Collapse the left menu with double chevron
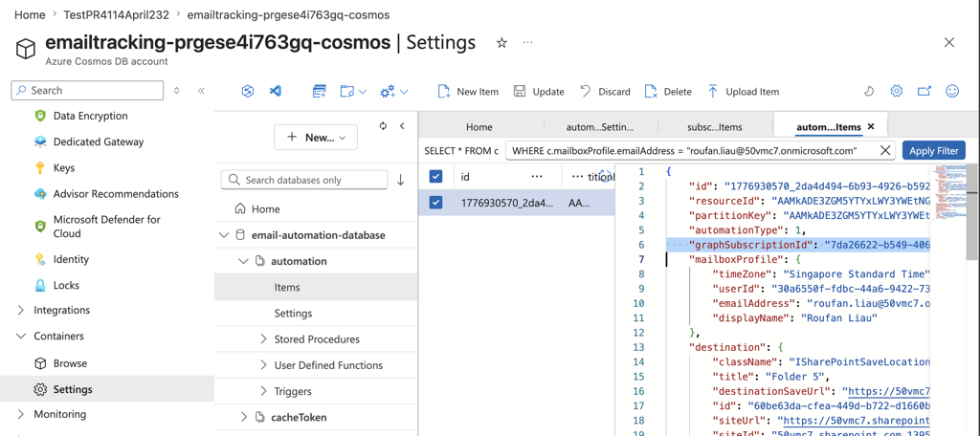This screenshot has height=436, width=980. click(x=201, y=91)
